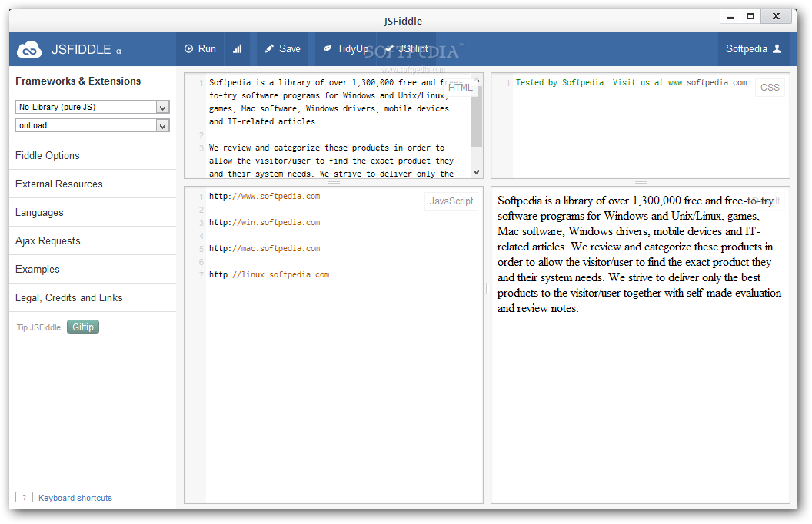Click the JavaScript panel label
The height and width of the screenshot is (524, 812).
tap(451, 201)
